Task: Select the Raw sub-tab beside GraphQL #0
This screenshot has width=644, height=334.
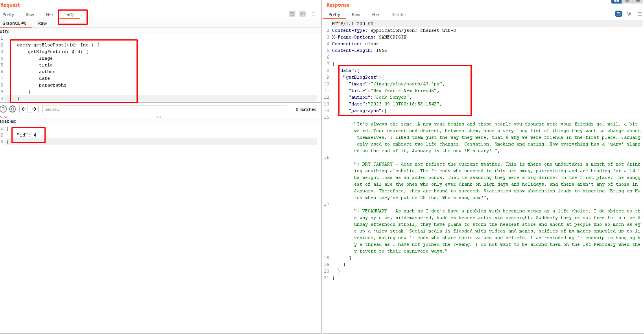Action: tap(42, 23)
